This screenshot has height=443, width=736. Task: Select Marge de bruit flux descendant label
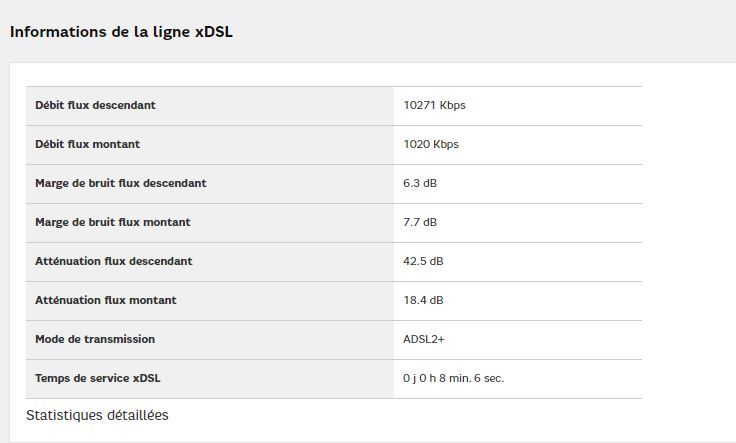120,183
